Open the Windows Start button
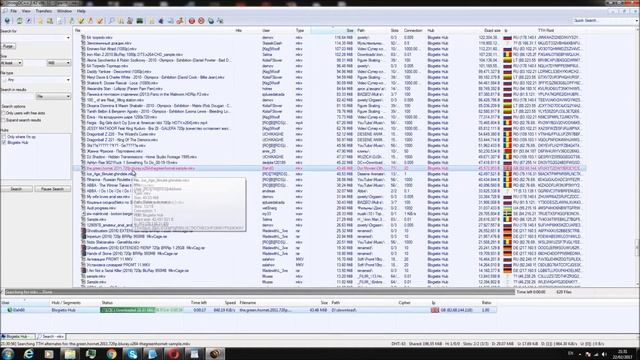 pyautogui.click(x=7, y=354)
